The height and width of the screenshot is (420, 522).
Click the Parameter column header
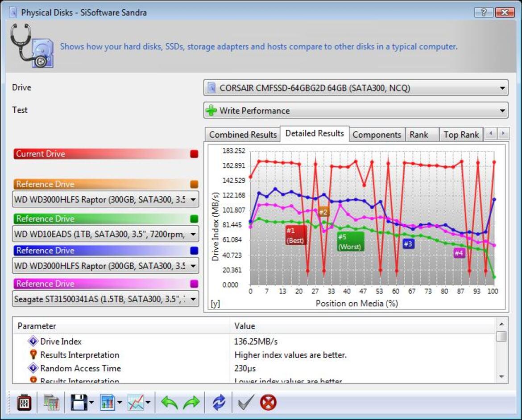point(121,326)
